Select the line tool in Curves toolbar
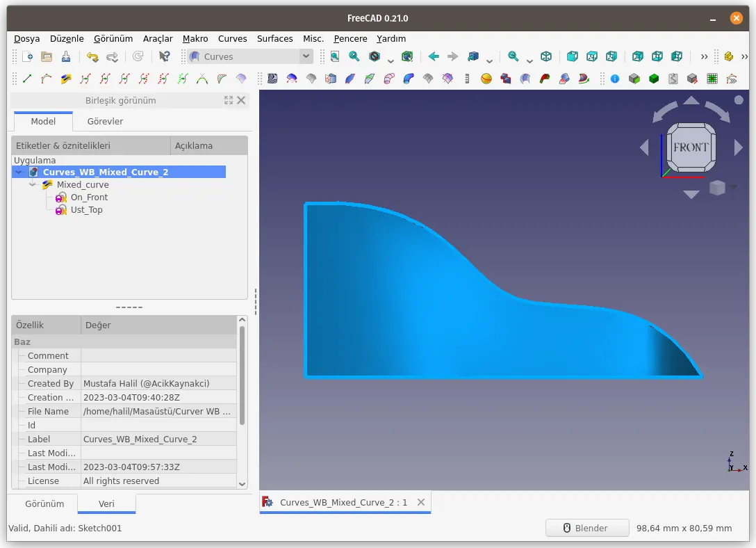Viewport: 756px width, 548px height. click(27, 79)
